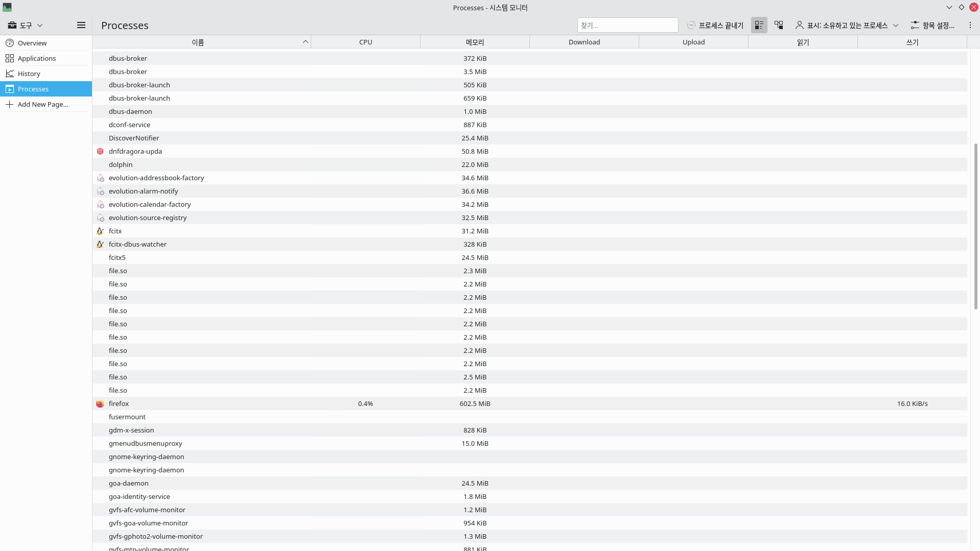Click the plus icon of Add New Page
This screenshot has height=551, width=980.
point(10,104)
